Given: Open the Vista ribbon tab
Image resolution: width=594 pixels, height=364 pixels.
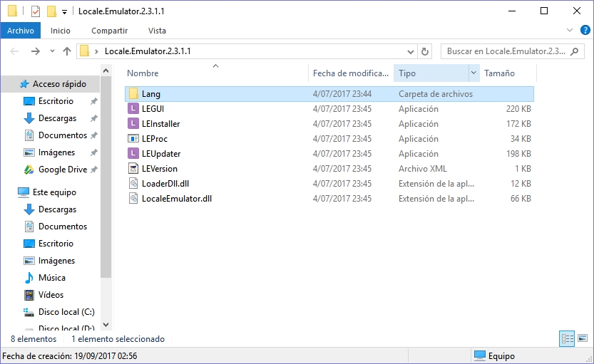Looking at the screenshot, I should (x=157, y=31).
